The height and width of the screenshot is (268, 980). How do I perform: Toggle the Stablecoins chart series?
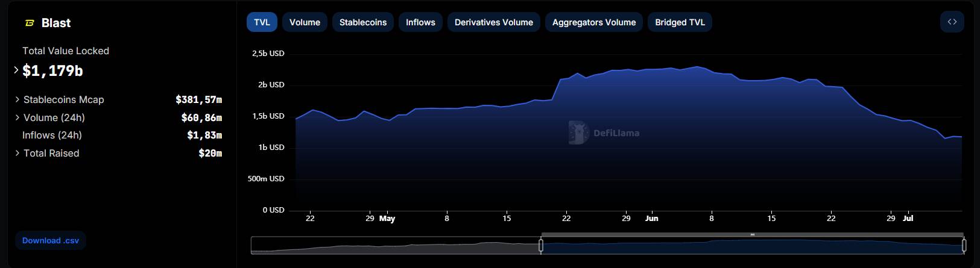click(363, 22)
